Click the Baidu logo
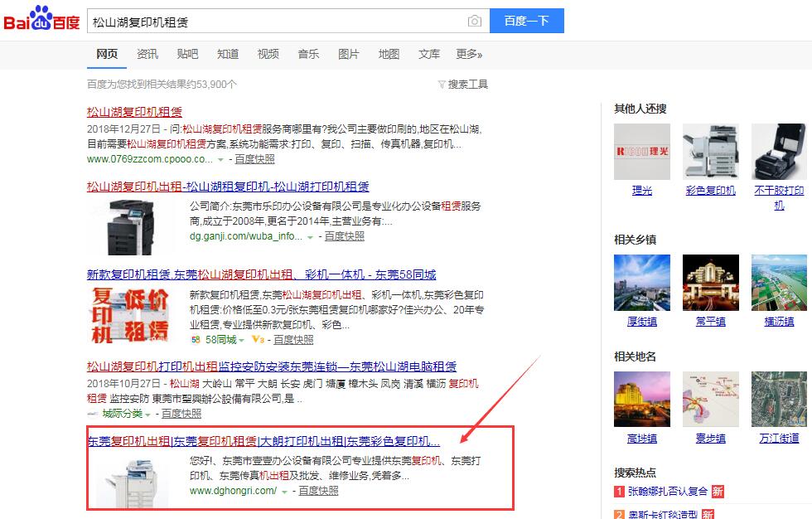The width and height of the screenshot is (812, 519). click(x=41, y=20)
